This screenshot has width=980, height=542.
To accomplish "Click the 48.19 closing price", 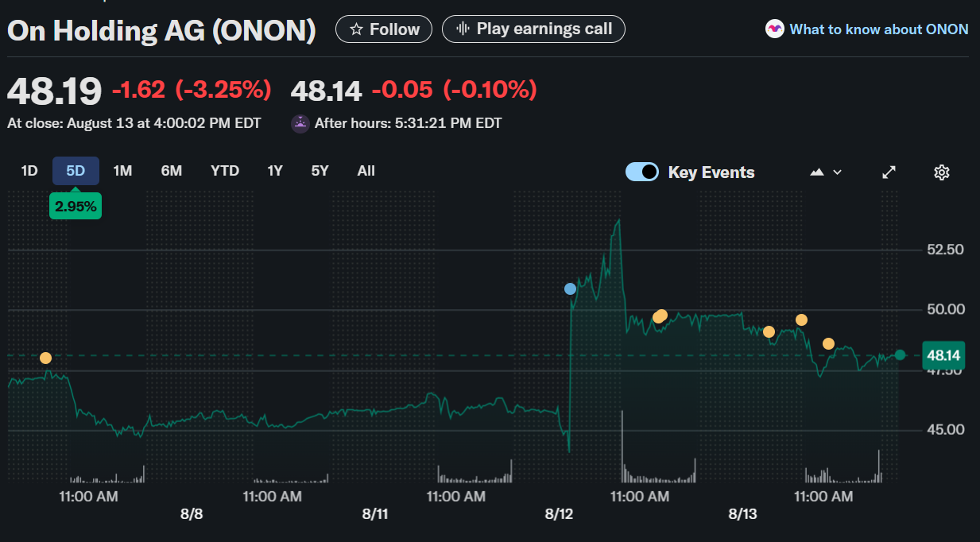I will pos(54,91).
